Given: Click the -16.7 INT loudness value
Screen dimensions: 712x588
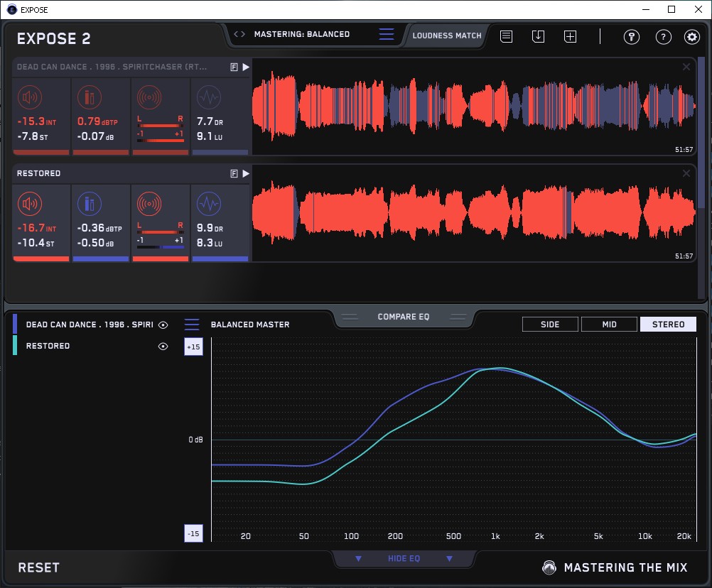Looking at the screenshot, I should 37,228.
